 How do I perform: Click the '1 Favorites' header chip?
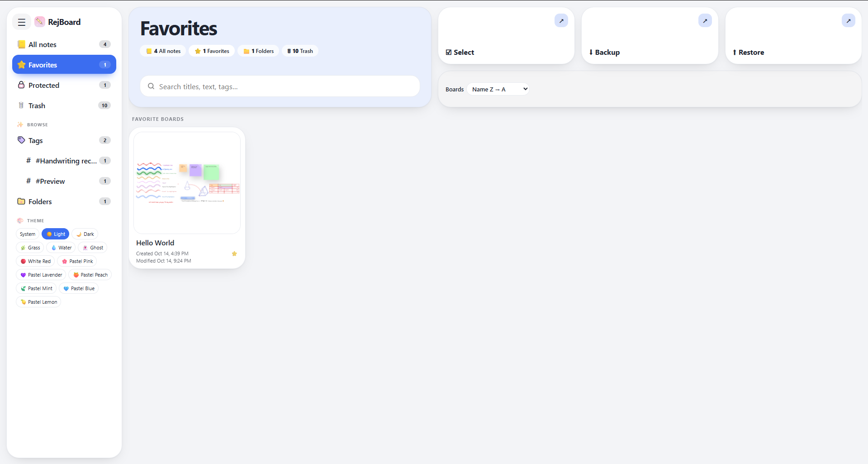(x=212, y=51)
